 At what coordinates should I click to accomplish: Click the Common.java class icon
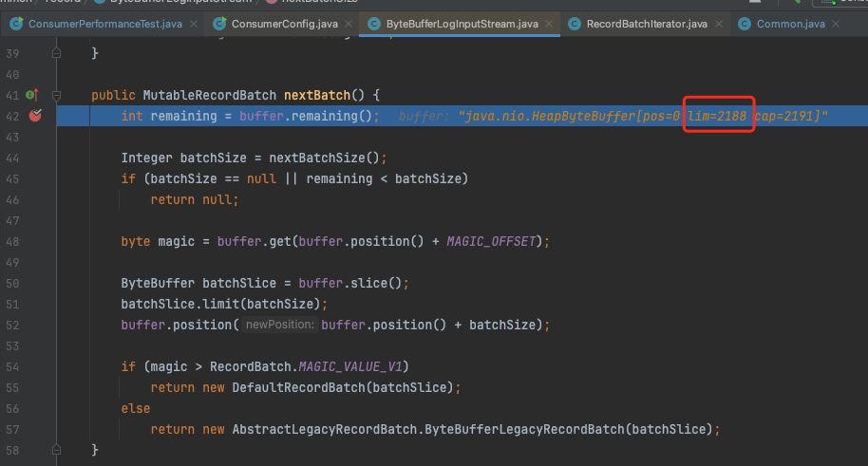[x=744, y=24]
